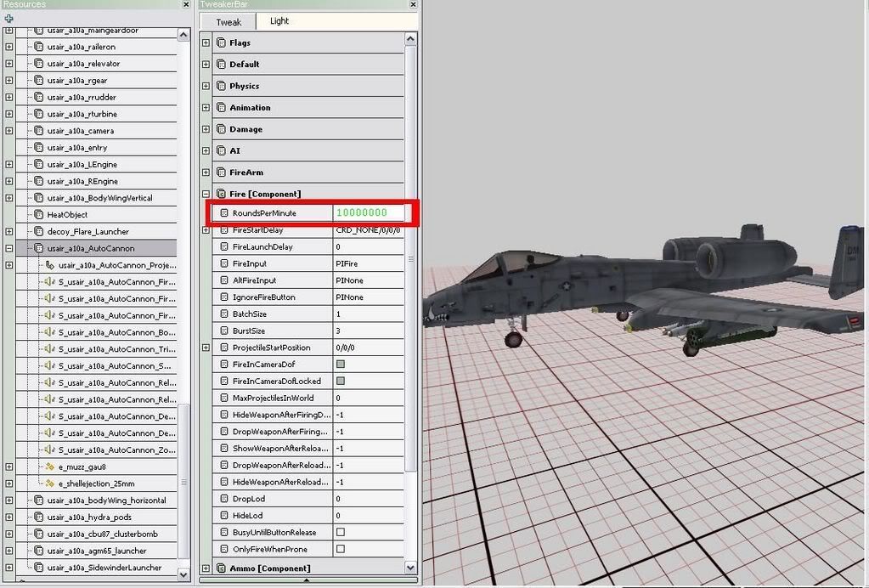Click the usair_a10a_camera object icon
869x588 pixels.
coord(38,131)
